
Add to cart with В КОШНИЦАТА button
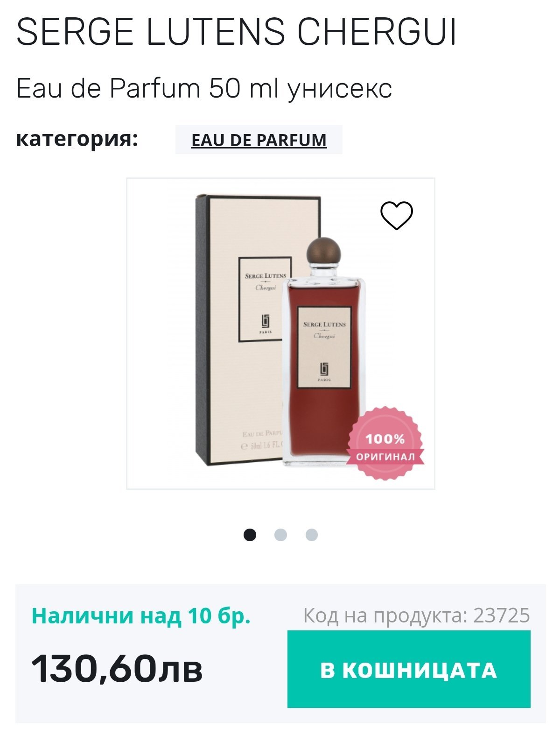tap(409, 669)
